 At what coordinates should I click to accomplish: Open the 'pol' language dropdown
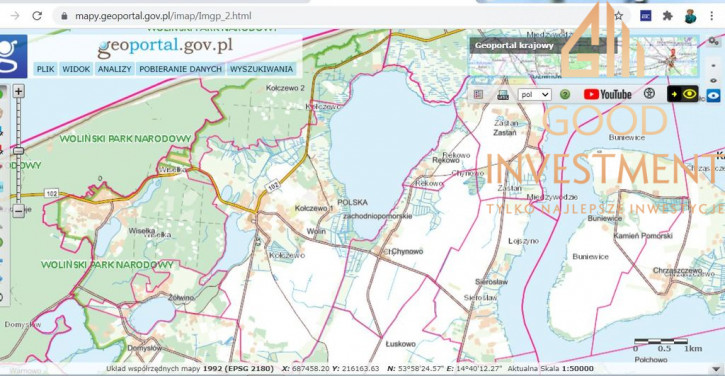click(535, 94)
